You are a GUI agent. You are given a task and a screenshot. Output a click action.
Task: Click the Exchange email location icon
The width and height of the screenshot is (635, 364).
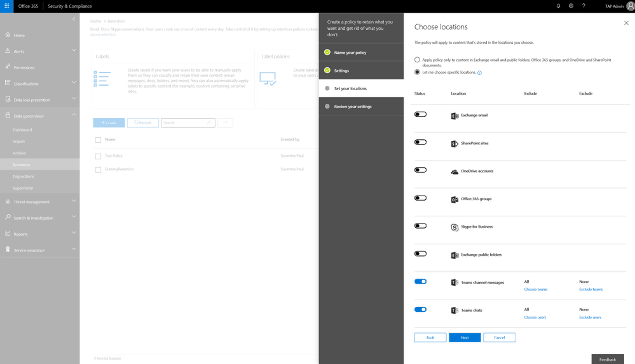[454, 116]
